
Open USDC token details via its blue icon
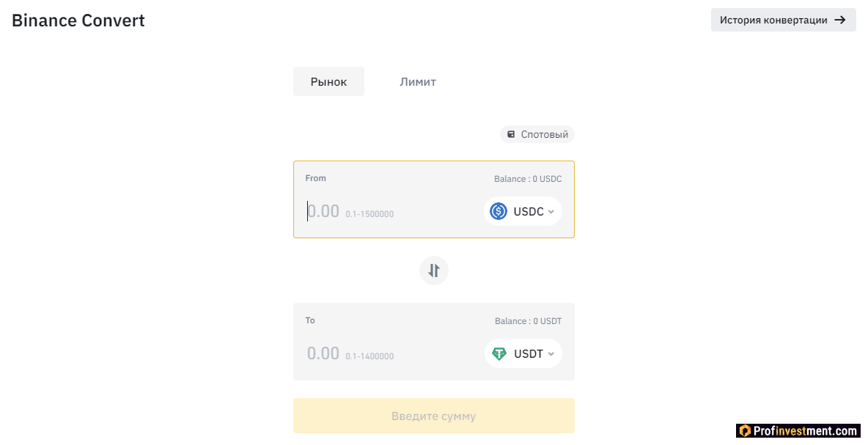tap(497, 210)
